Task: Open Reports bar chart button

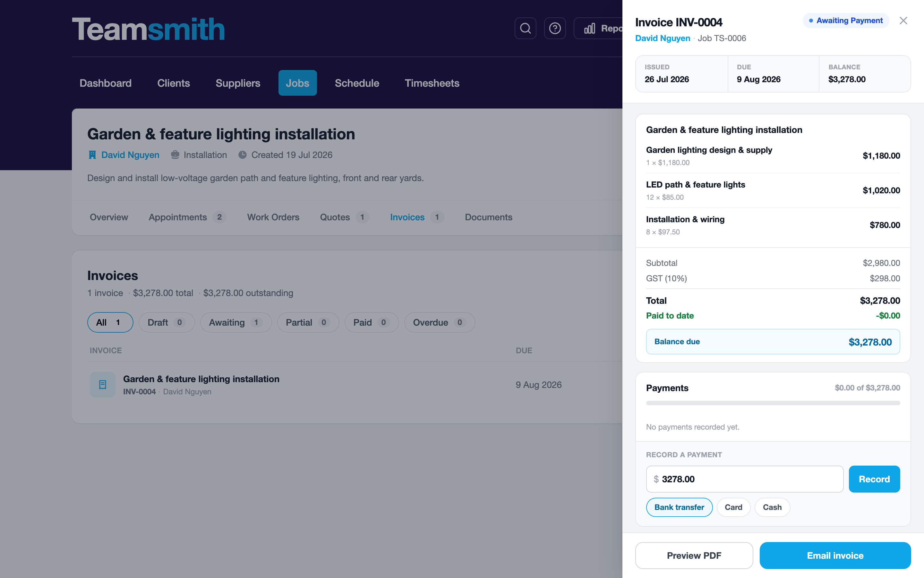Action: 599,28
